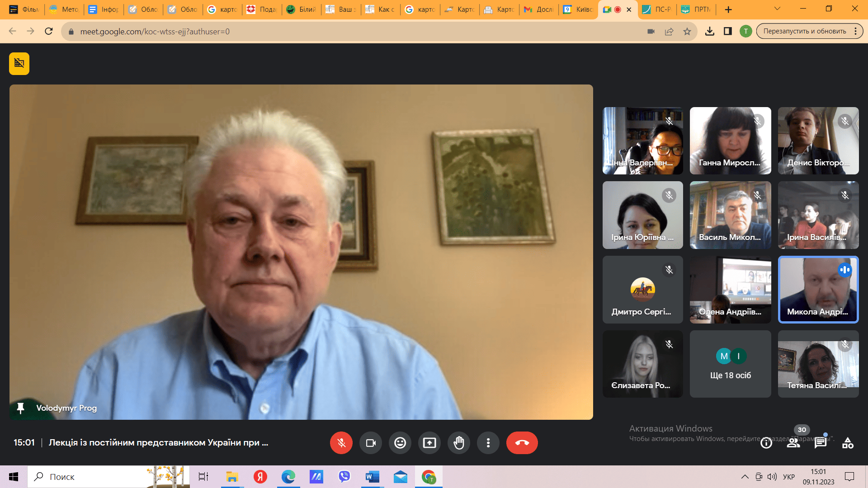Leave the call with red hang-up button
Viewport: 868px width, 488px height.
[x=522, y=443]
